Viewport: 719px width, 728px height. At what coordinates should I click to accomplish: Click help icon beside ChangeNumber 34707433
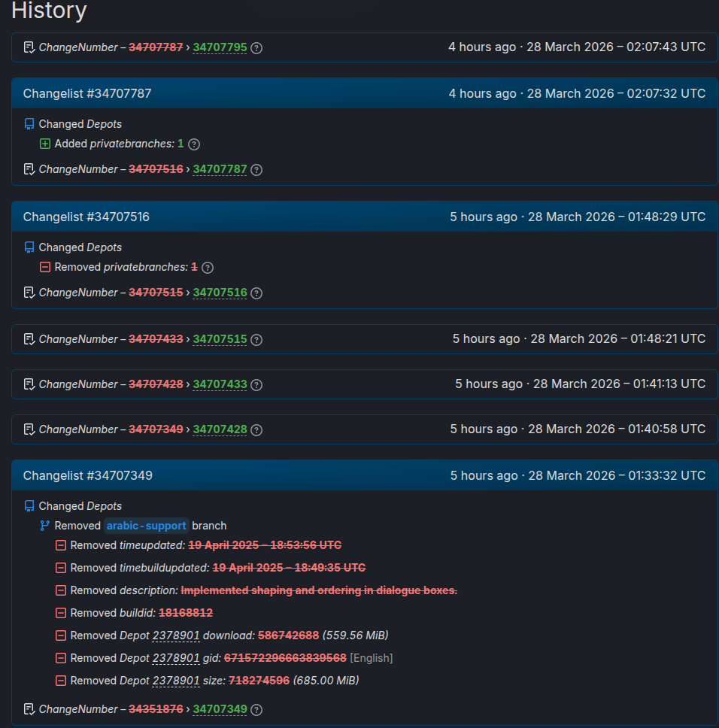256,385
